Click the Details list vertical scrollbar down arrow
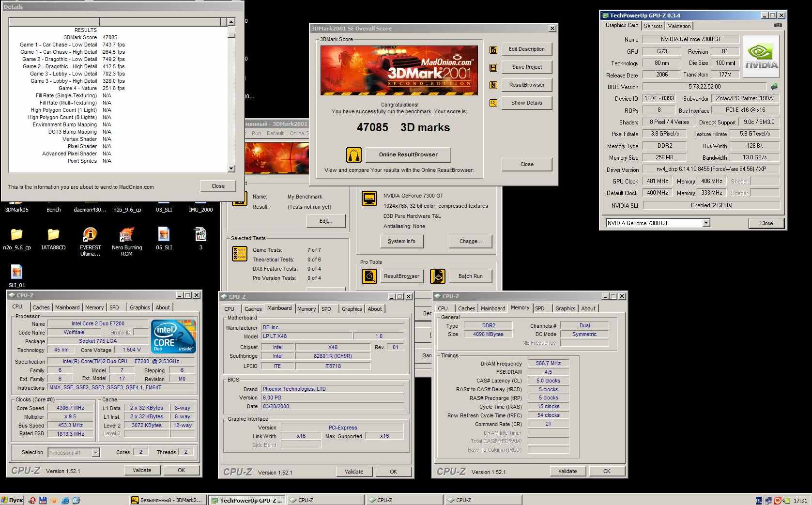The width and height of the screenshot is (812, 505). tap(231, 168)
